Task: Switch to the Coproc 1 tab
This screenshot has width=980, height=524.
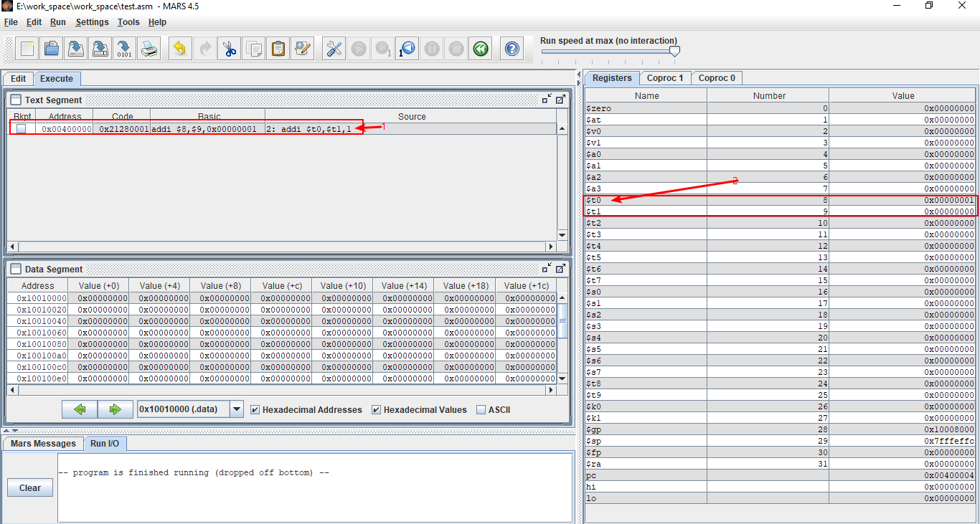Action: tap(664, 77)
